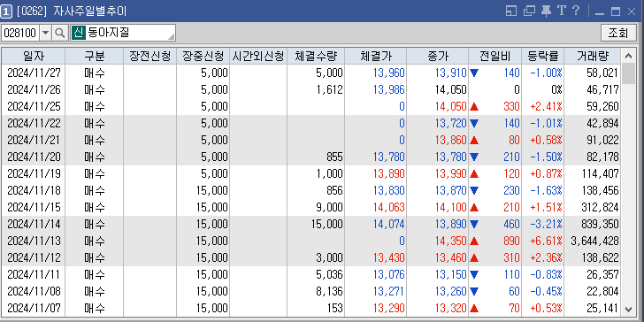Click the 조회 query button
The width and height of the screenshot is (644, 322).
click(x=618, y=33)
